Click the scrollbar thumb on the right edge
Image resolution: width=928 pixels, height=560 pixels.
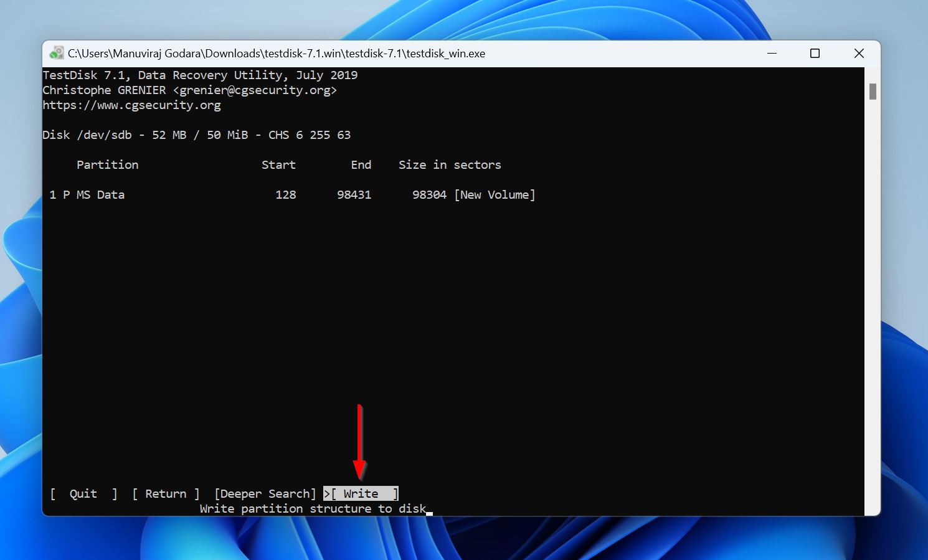873,91
